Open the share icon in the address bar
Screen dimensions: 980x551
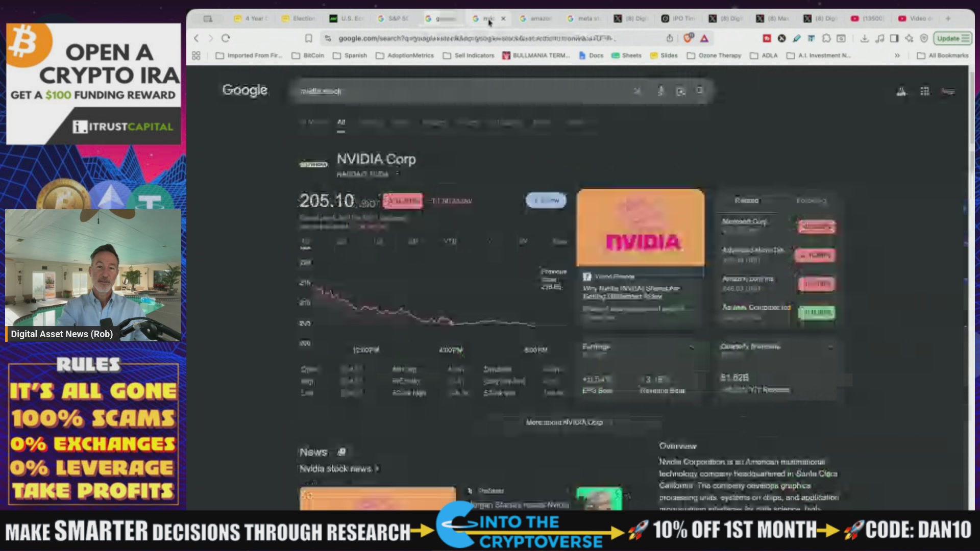pyautogui.click(x=670, y=38)
